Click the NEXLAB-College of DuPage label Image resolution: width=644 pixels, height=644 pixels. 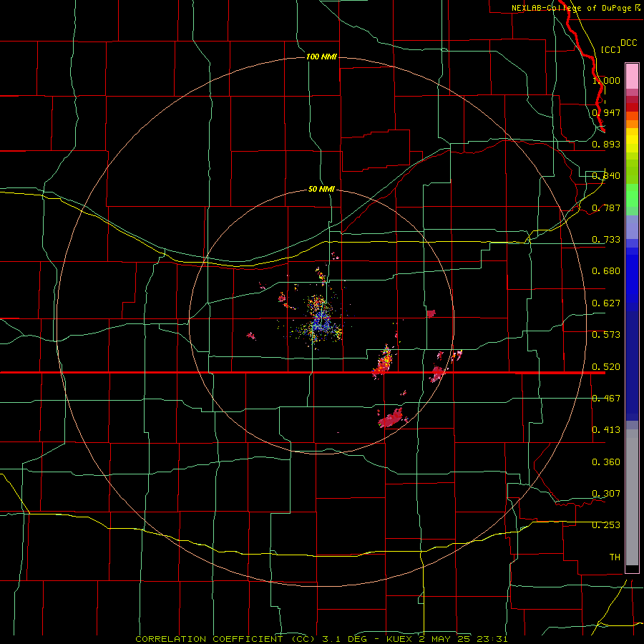[x=571, y=8]
